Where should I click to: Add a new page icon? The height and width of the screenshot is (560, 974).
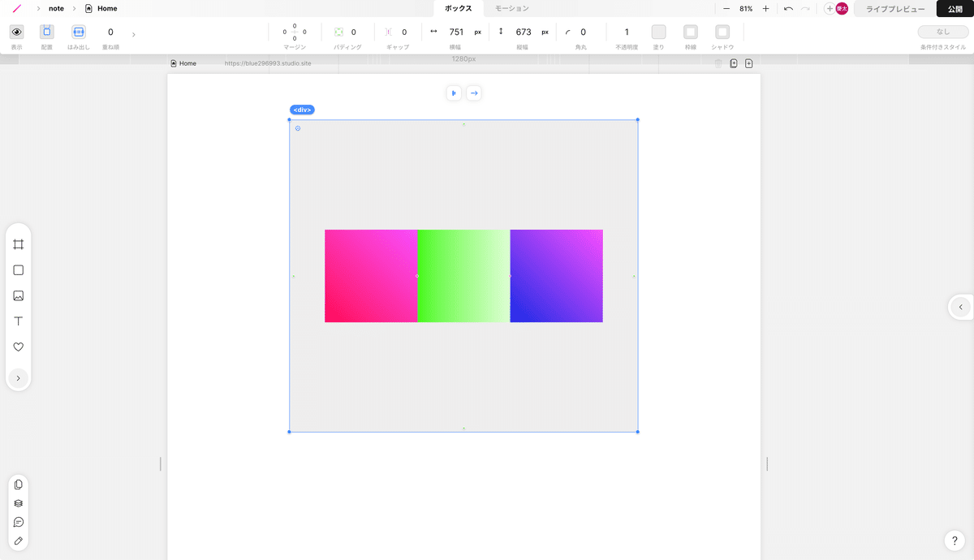point(748,63)
